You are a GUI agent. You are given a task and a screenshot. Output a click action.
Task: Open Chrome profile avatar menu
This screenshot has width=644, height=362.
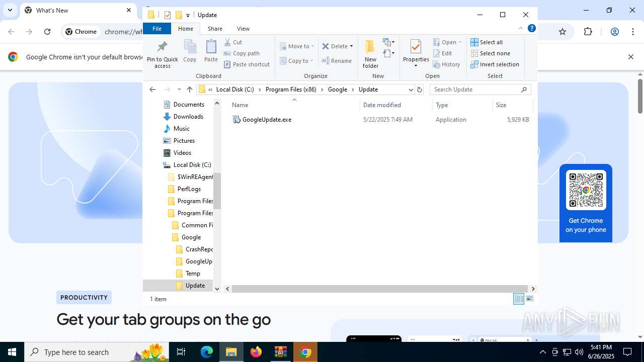pyautogui.click(x=614, y=32)
